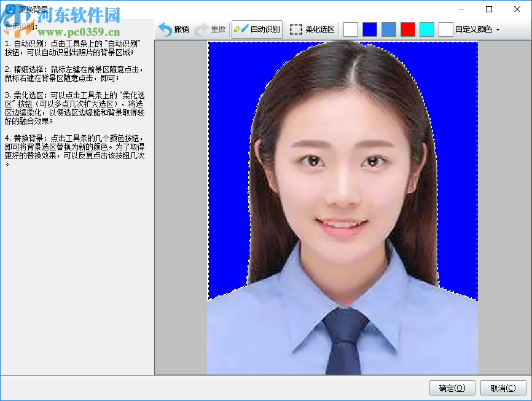Screen dimensions: 532x401
Task: Select the red background swatch
Action: pos(407,29)
